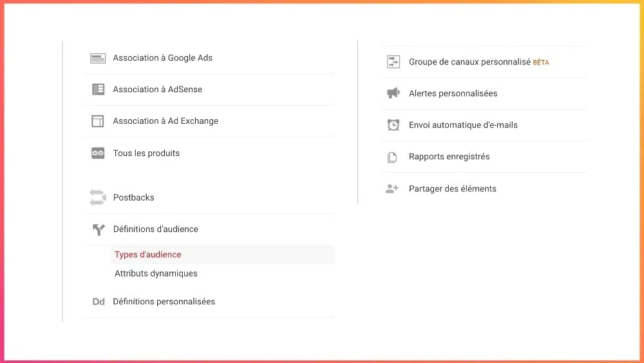Click the megaphone alerts icon

pos(393,93)
